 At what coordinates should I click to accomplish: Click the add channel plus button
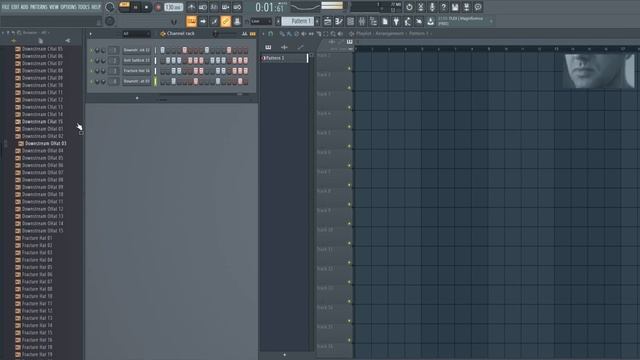[137, 98]
